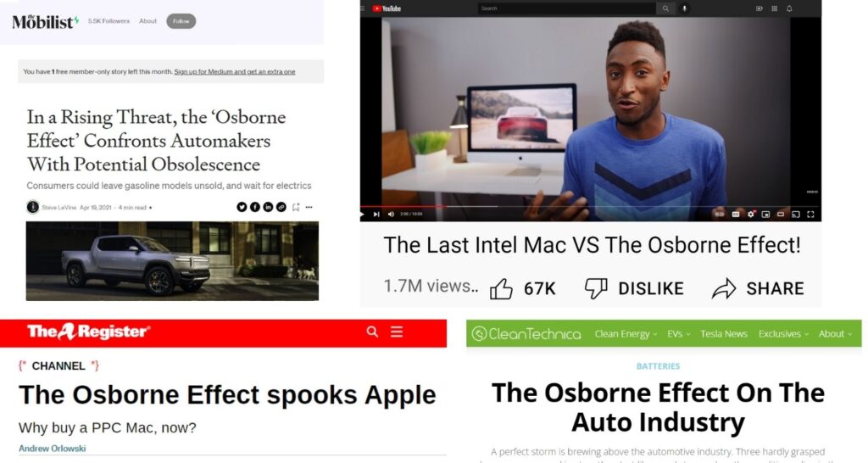Toggle fullscreen on the video player
This screenshot has width=868, height=463.
(810, 215)
